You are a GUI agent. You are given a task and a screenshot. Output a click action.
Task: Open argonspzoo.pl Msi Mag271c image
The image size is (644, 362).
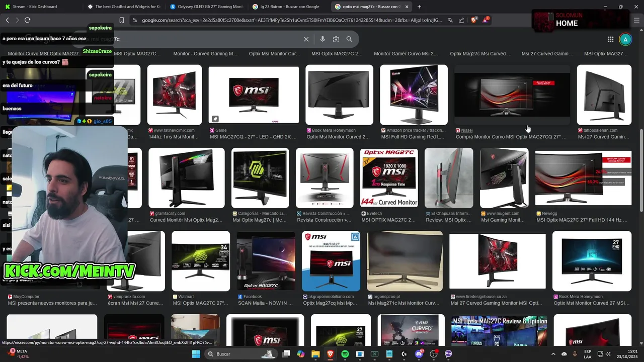[405, 261]
